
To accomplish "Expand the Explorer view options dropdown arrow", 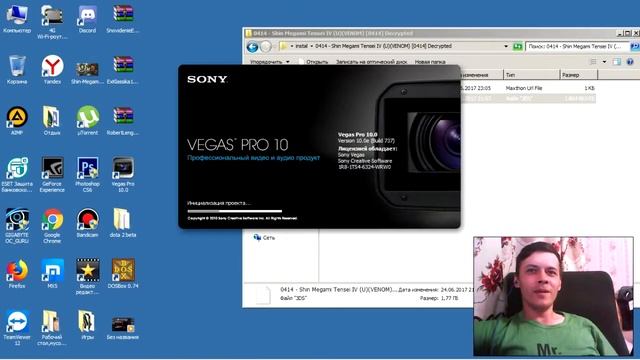I will 604,62.
